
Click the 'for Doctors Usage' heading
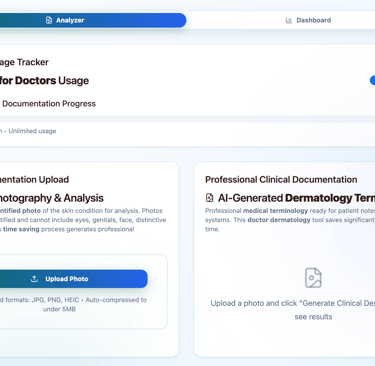[44, 81]
